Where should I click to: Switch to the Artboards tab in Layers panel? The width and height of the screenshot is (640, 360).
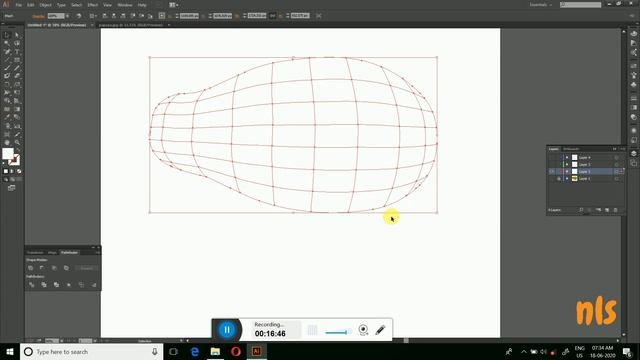click(571, 149)
